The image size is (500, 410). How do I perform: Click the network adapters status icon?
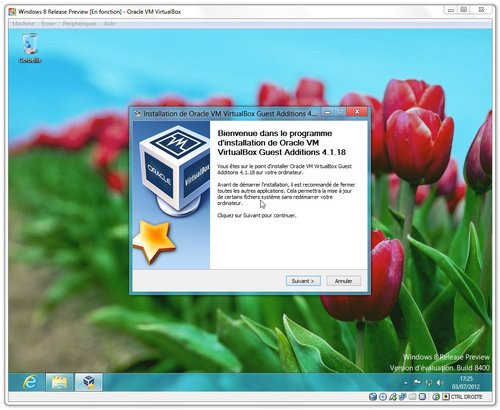click(403, 397)
